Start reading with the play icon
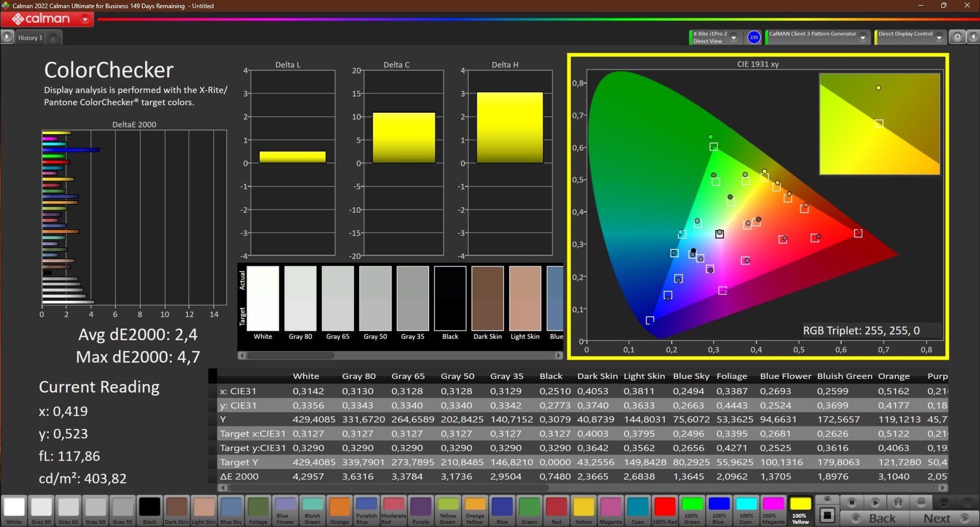The image size is (980, 527). click(875, 502)
